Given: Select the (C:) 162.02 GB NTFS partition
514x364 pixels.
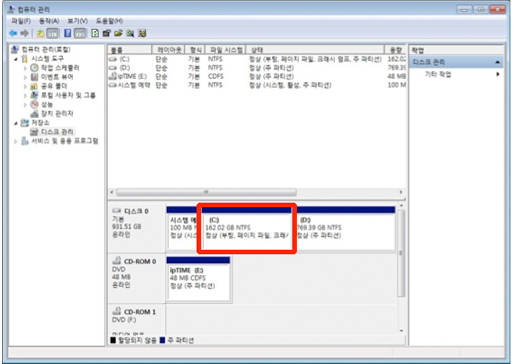Looking at the screenshot, I should (247, 228).
